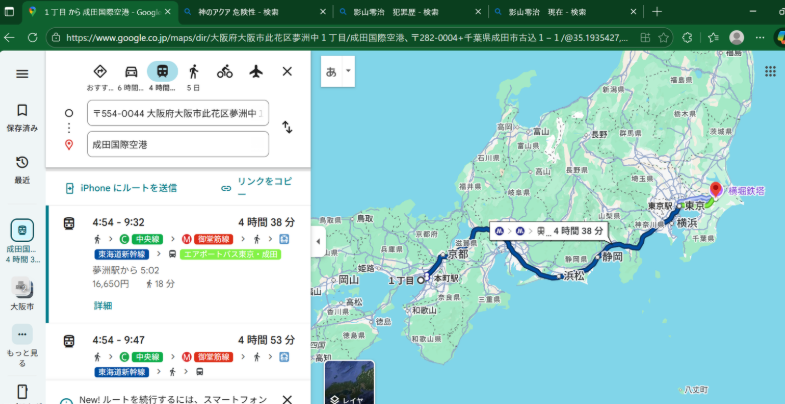The image size is (785, 404).
Task: Collapse the side panel with arrow handle
Action: 318,241
